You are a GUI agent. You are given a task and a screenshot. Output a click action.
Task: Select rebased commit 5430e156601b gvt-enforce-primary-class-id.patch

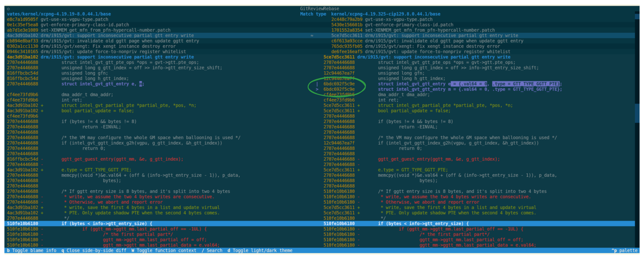[392, 25]
